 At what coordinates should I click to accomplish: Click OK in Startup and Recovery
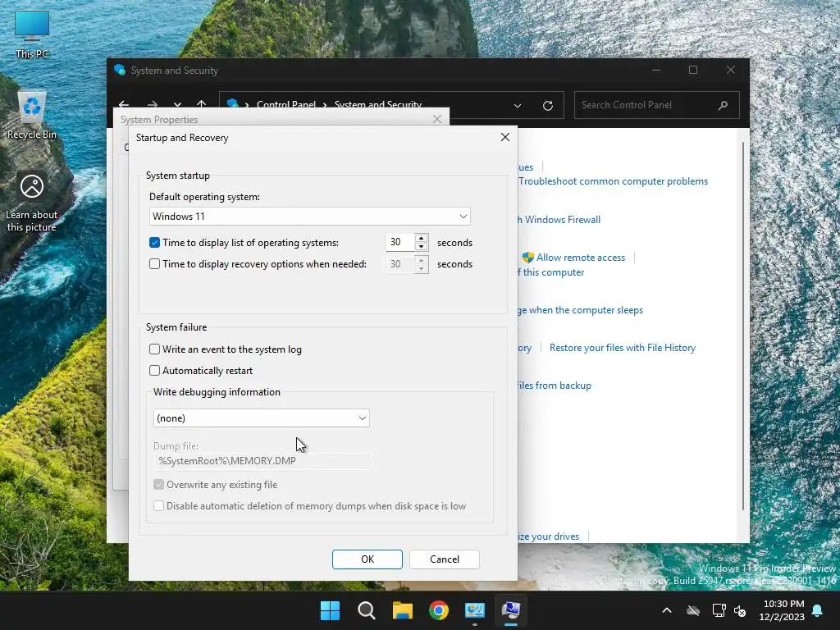[367, 559]
